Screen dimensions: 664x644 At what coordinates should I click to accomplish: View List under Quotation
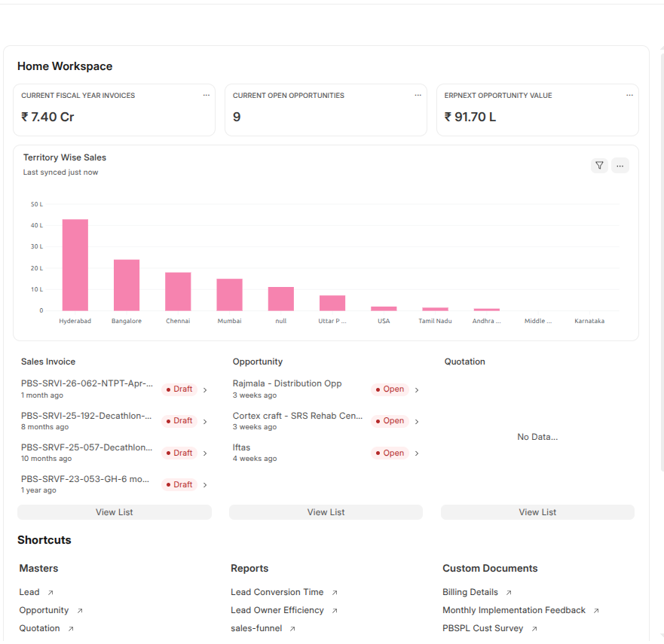(538, 512)
